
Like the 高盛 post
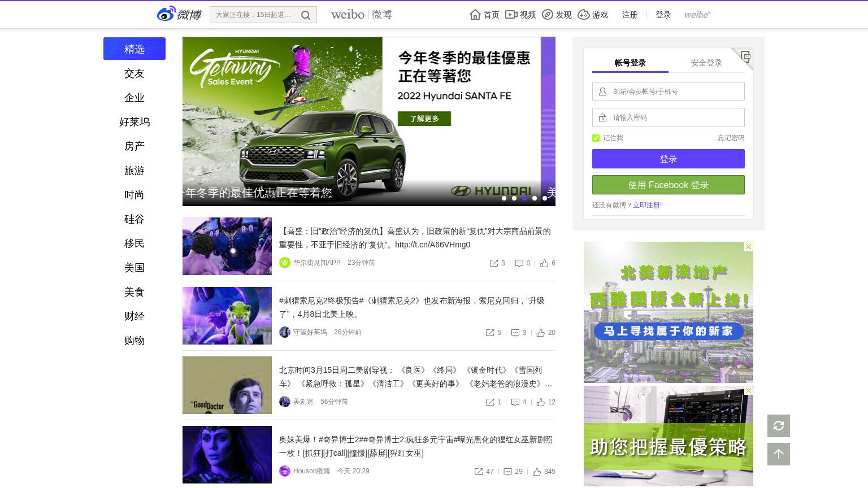click(548, 263)
